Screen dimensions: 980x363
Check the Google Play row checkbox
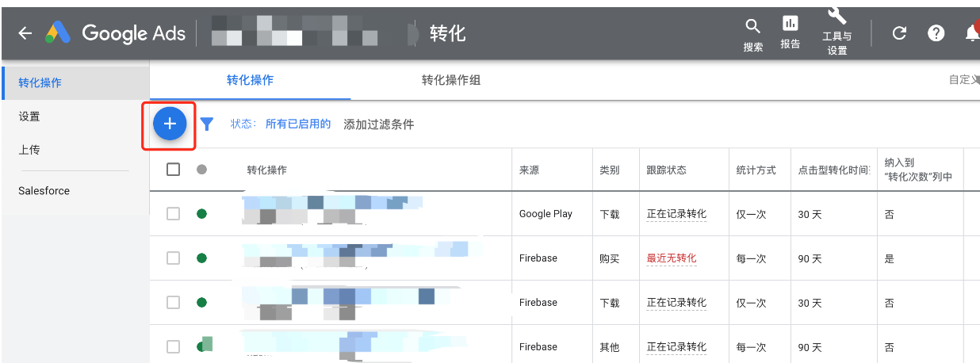pyautogui.click(x=174, y=214)
